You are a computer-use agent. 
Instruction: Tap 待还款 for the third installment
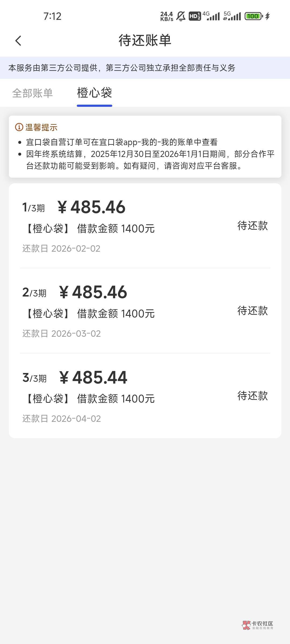[252, 396]
